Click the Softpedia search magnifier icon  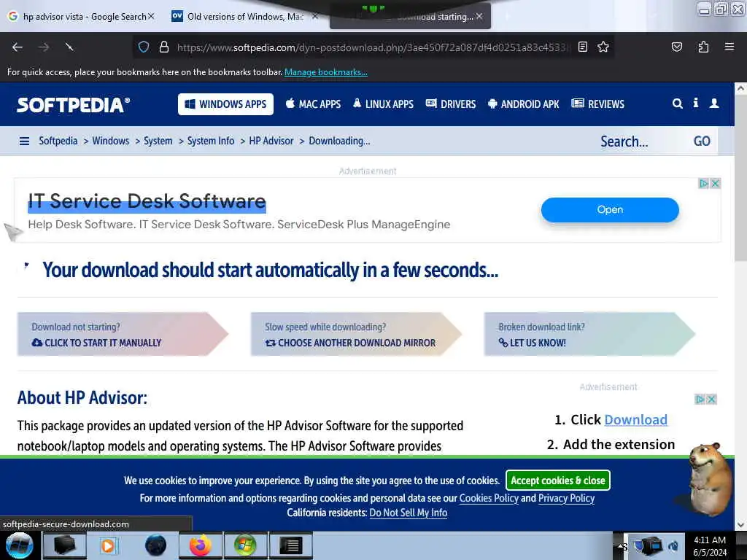(x=678, y=104)
